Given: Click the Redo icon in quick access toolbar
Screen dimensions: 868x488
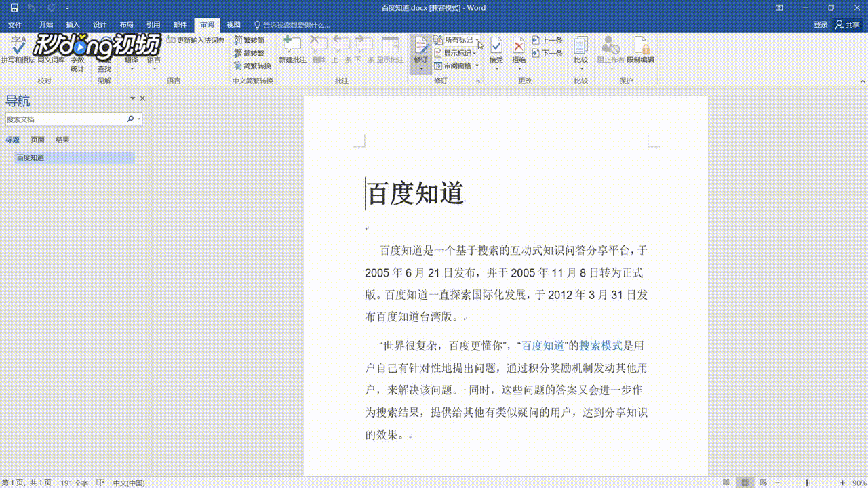Looking at the screenshot, I should pos(51,7).
